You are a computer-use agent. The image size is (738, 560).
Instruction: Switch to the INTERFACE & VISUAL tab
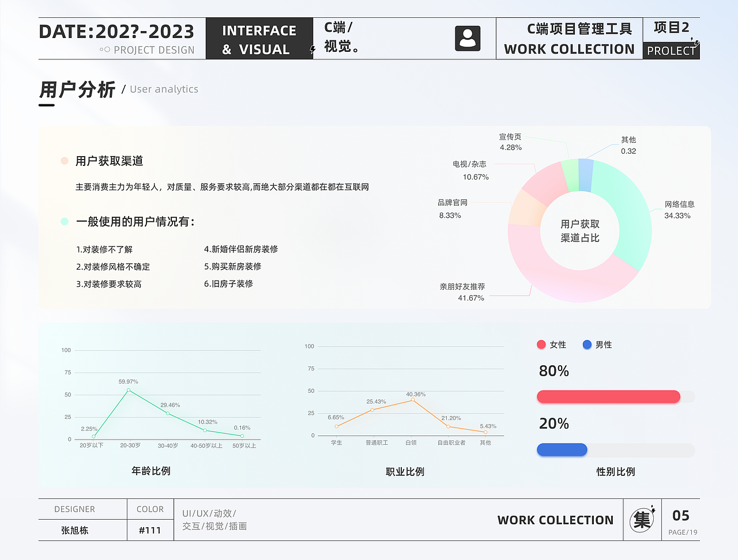click(x=259, y=38)
